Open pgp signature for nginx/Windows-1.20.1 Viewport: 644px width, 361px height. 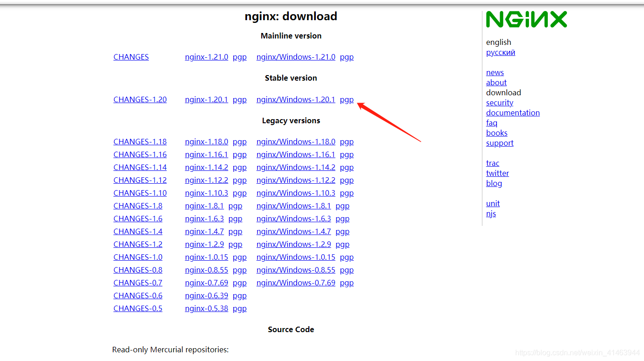point(347,99)
